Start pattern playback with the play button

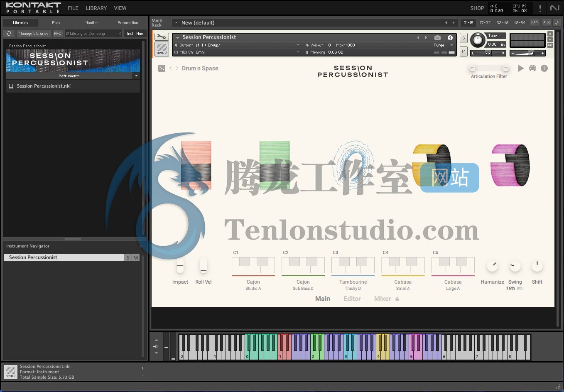tap(521, 68)
